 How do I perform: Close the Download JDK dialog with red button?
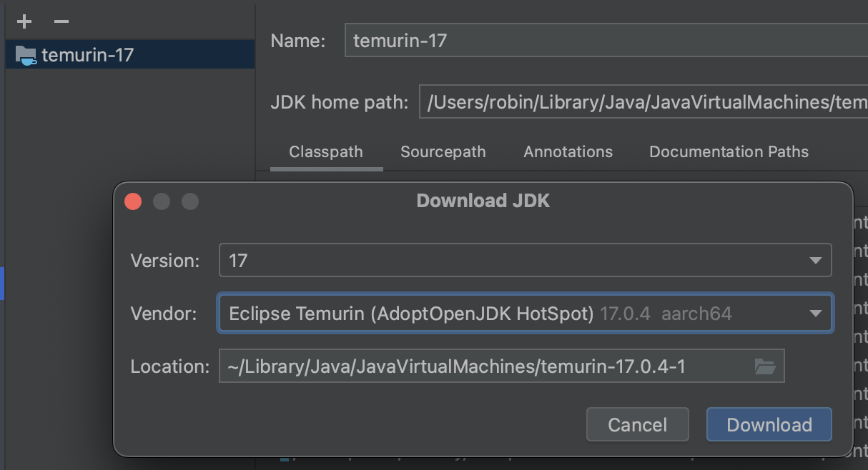click(133, 201)
